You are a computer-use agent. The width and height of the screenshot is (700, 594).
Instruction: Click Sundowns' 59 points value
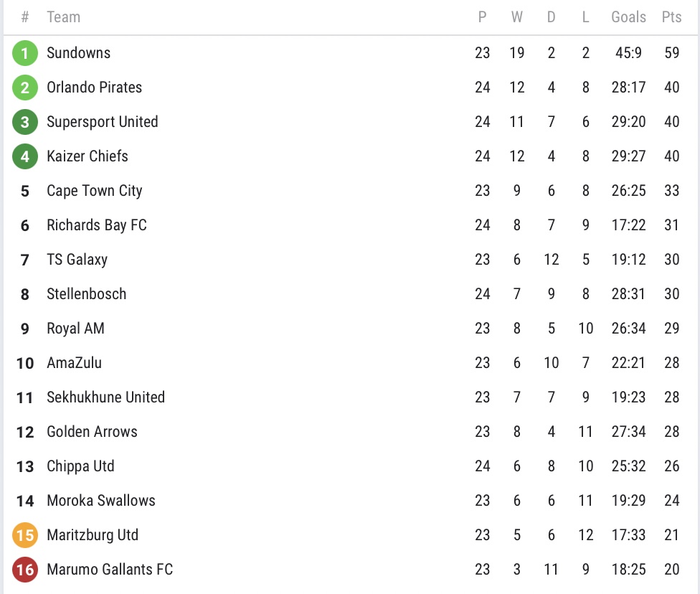(x=671, y=53)
